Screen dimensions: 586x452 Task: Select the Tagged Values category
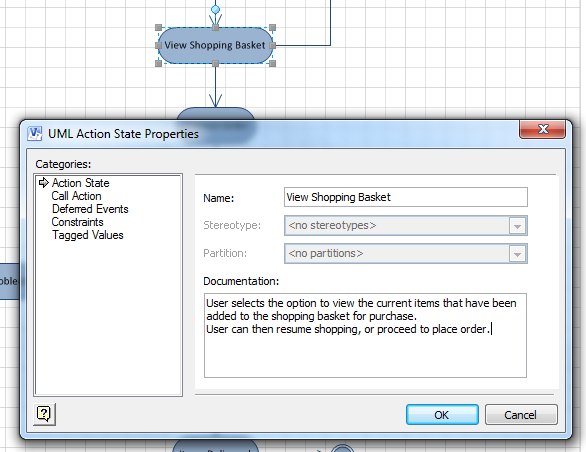coord(88,235)
